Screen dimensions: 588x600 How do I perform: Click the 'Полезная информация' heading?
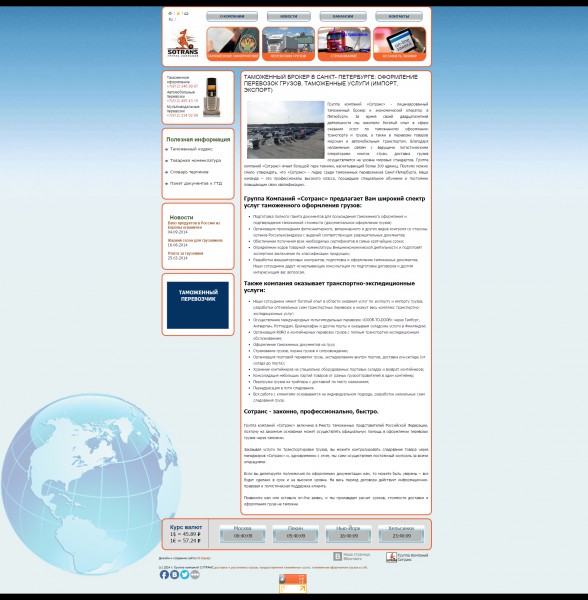point(198,139)
